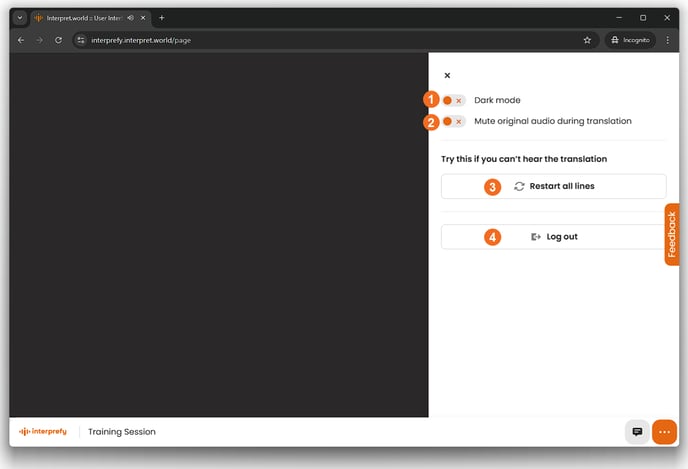
Task: Click the Log out button
Action: tap(553, 237)
